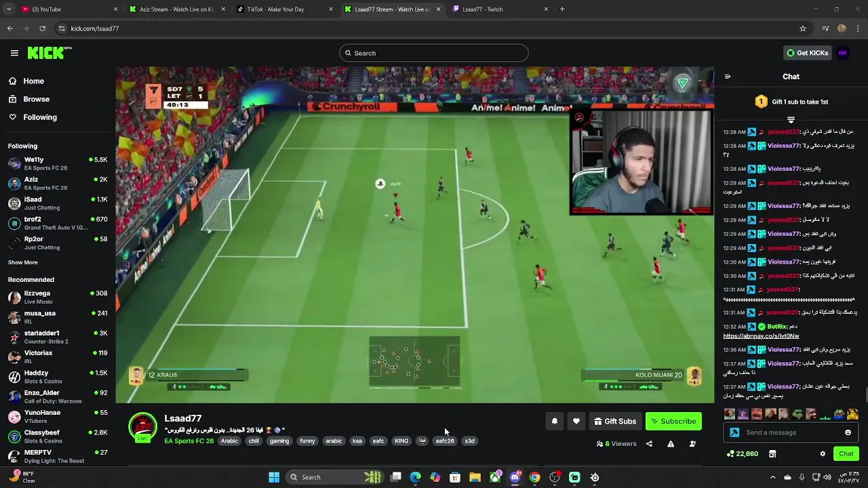Expand followed channels with Show More
This screenshot has width=868, height=488.
pos(23,262)
